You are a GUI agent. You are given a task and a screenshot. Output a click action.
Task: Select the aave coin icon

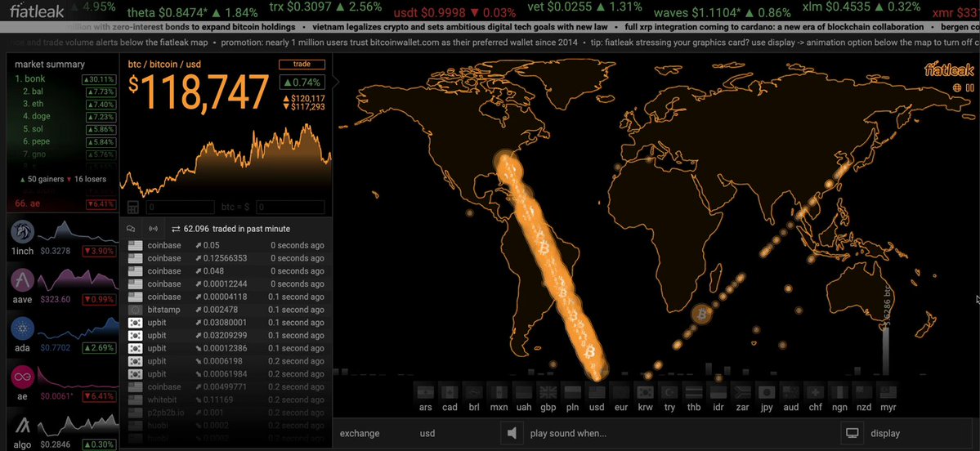[23, 280]
